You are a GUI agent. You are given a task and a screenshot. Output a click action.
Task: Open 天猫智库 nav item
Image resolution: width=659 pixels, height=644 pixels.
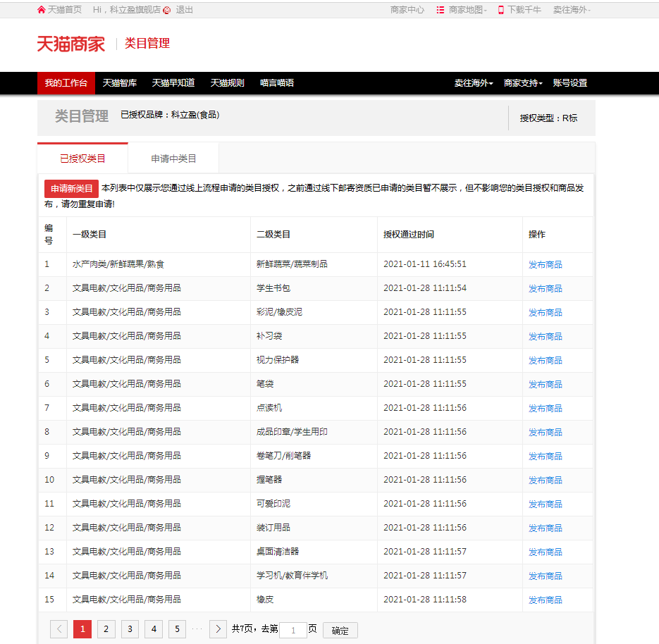(120, 83)
